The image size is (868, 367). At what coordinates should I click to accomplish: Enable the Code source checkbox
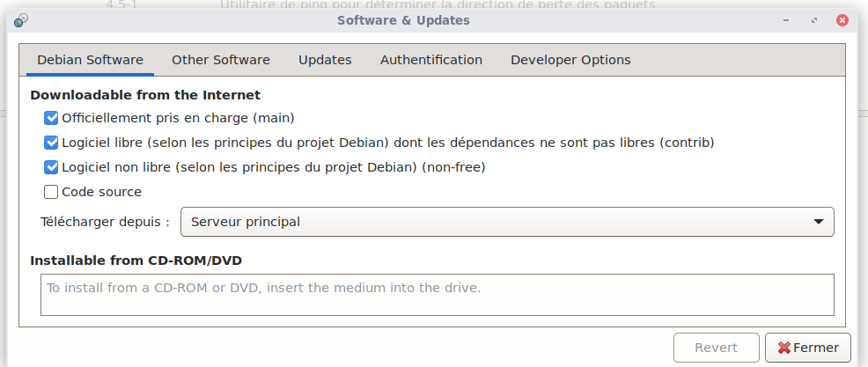[51, 192]
